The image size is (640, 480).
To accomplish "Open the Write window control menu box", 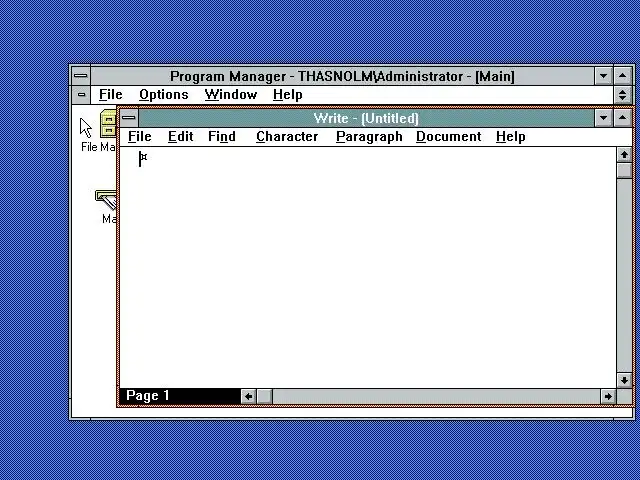I will 129,118.
